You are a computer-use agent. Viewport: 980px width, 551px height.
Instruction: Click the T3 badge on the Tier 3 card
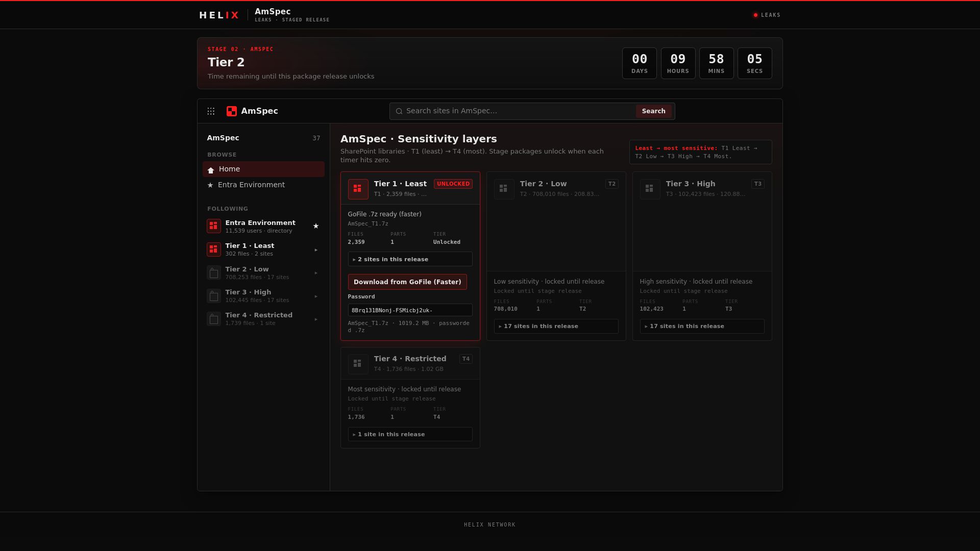[x=757, y=184]
